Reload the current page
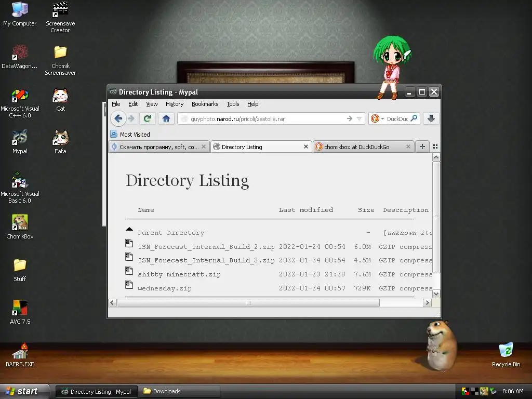 [147, 118]
